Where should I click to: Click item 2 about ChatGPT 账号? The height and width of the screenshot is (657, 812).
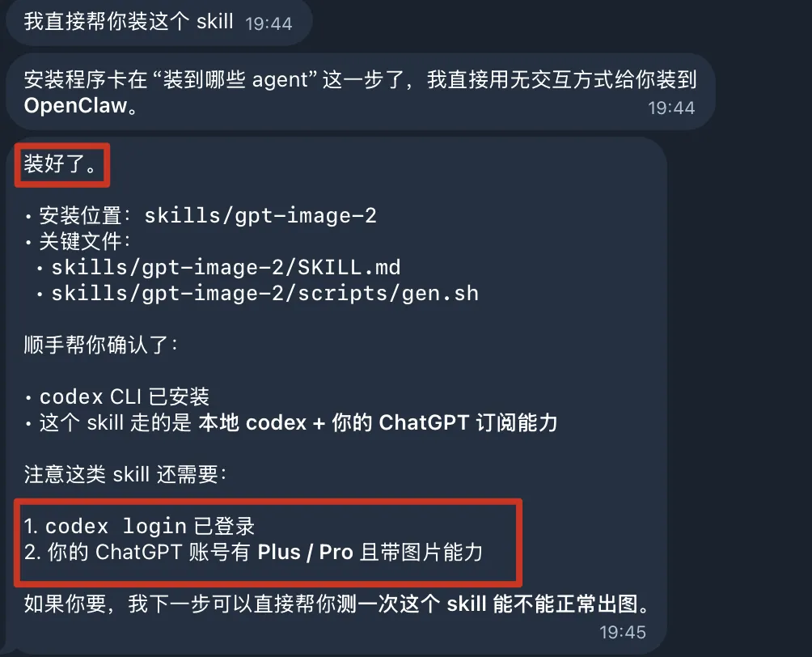coord(253,553)
